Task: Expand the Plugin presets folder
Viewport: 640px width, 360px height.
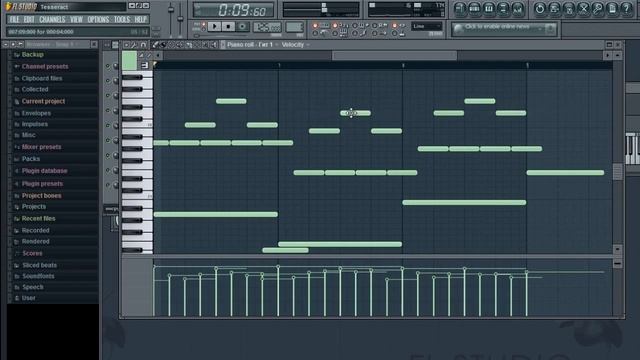Action: tap(42, 184)
